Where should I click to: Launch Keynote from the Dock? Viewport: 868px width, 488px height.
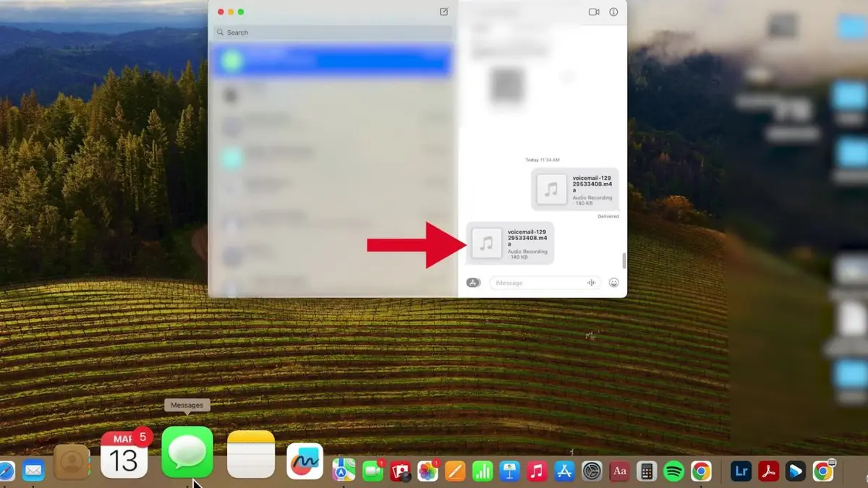510,471
